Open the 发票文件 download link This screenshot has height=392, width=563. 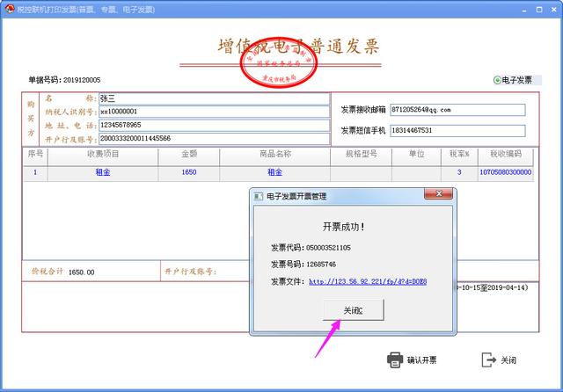pos(367,281)
